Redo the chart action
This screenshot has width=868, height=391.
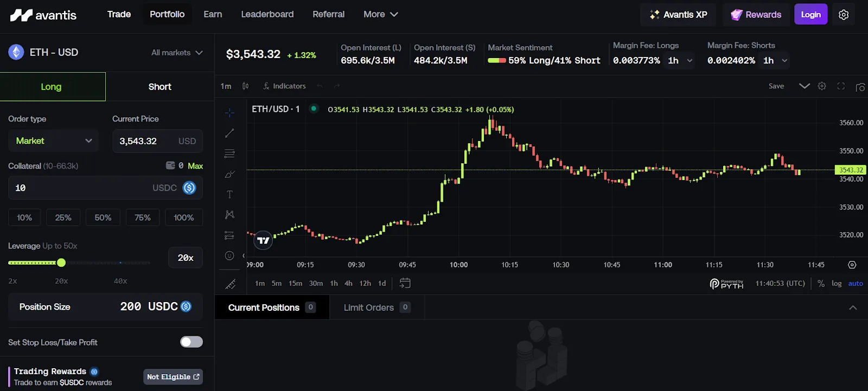point(337,86)
